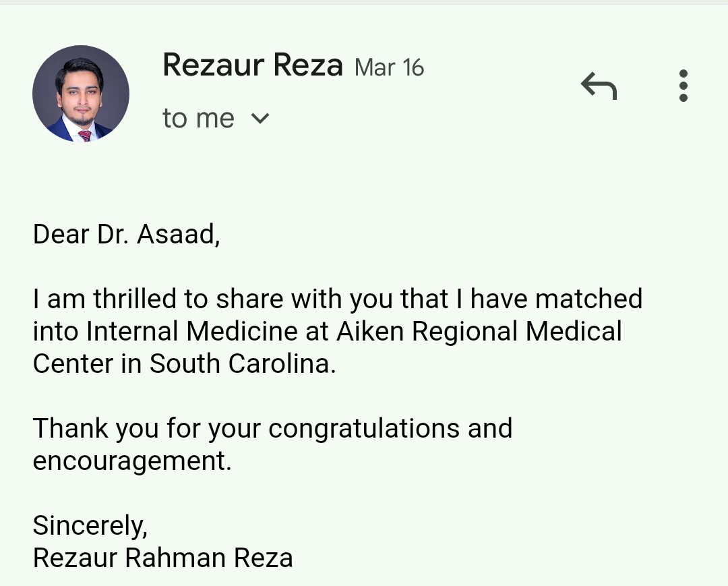Image resolution: width=728 pixels, height=586 pixels.
Task: Click the word "Center" in the message
Action: [x=72, y=363]
